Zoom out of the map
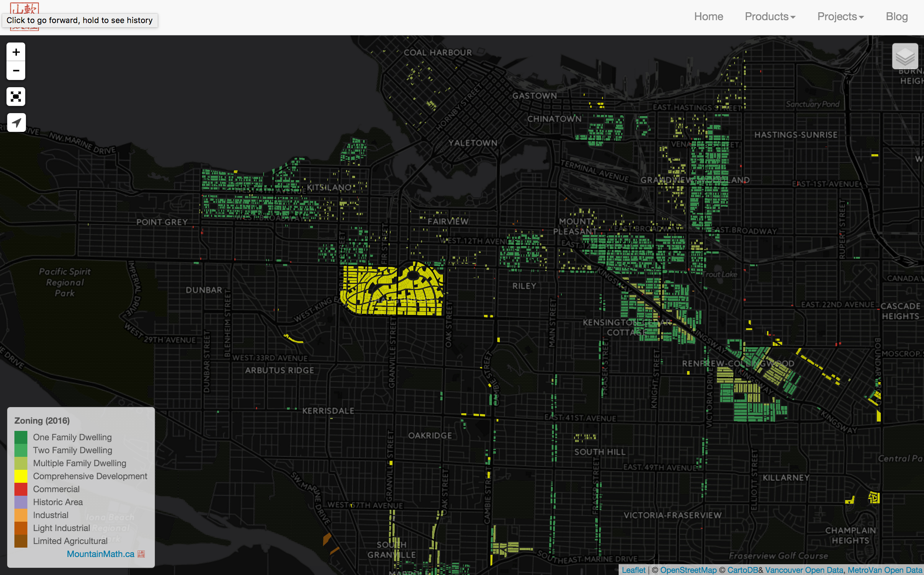This screenshot has width=924, height=575. click(16, 71)
